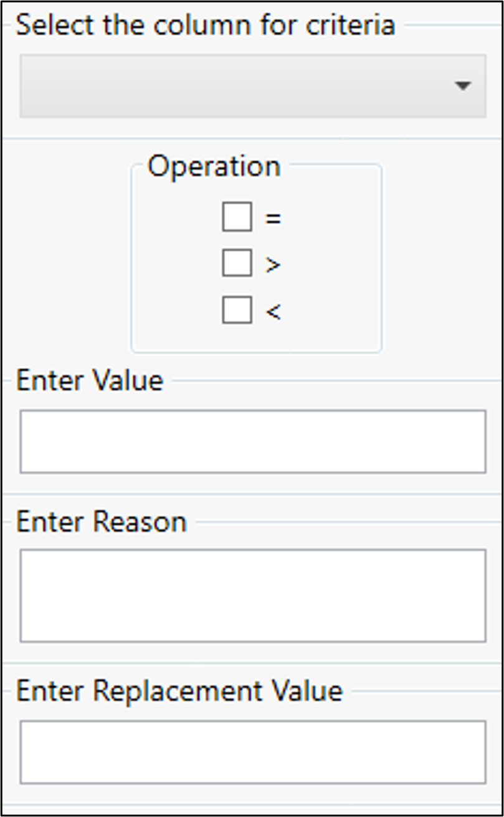Image resolution: width=504 pixels, height=817 pixels.
Task: Click the > symbol beside the second checkbox
Action: [273, 265]
